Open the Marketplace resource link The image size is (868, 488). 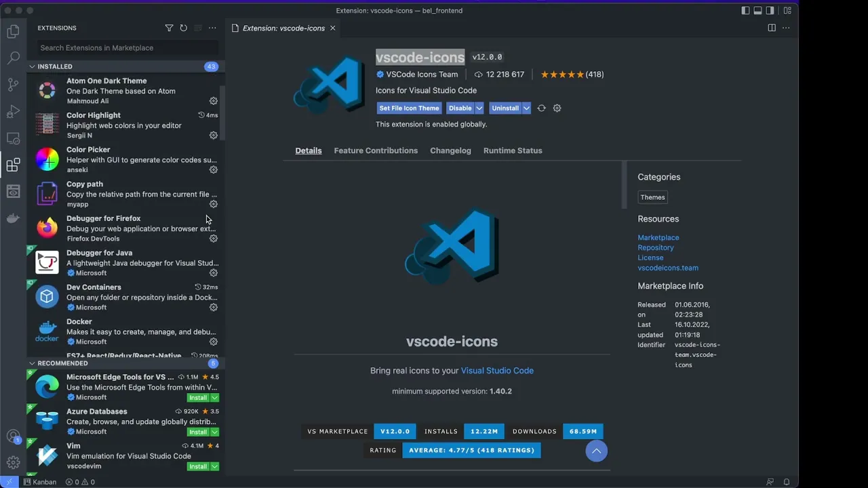(x=658, y=237)
